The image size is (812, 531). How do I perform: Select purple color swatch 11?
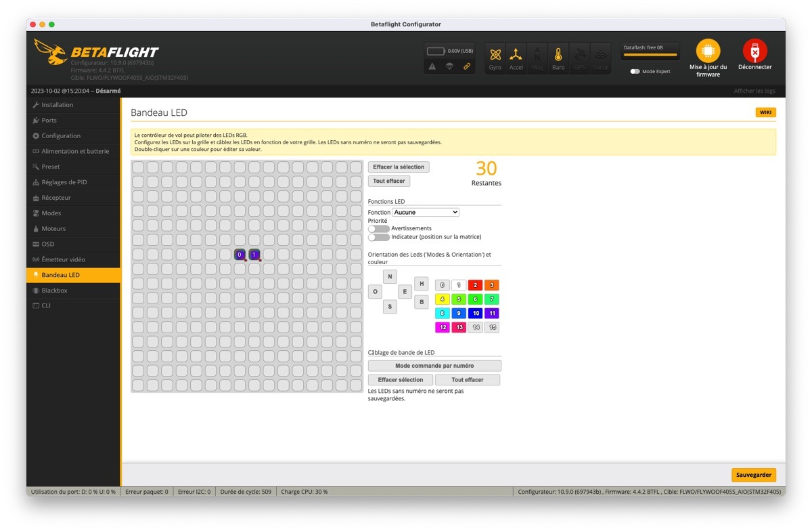[x=492, y=313]
